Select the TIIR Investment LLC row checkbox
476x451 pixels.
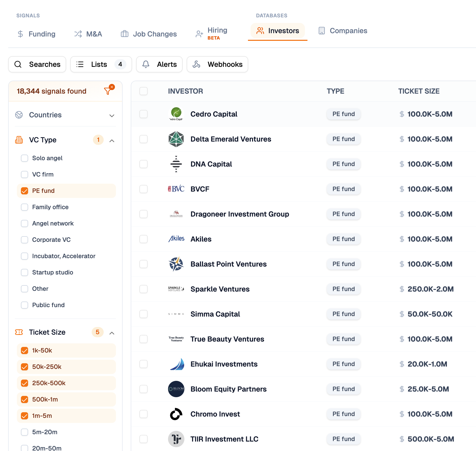[x=144, y=439]
